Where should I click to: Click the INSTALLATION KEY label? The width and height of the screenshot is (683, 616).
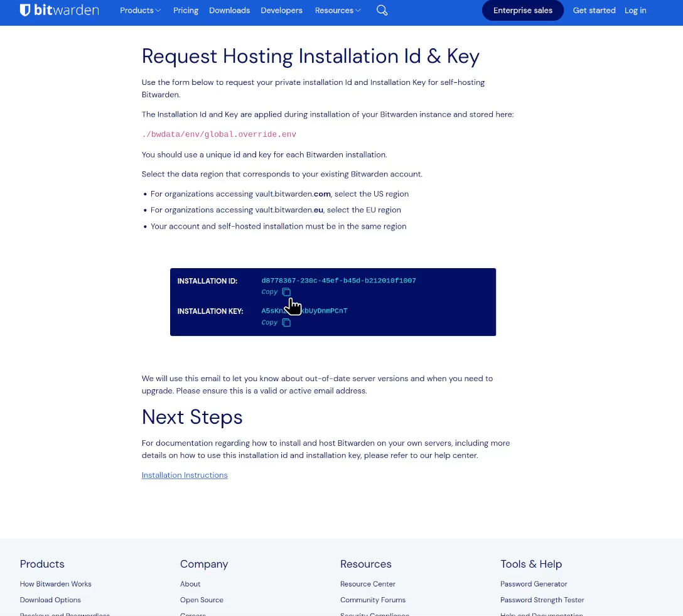pyautogui.click(x=210, y=311)
